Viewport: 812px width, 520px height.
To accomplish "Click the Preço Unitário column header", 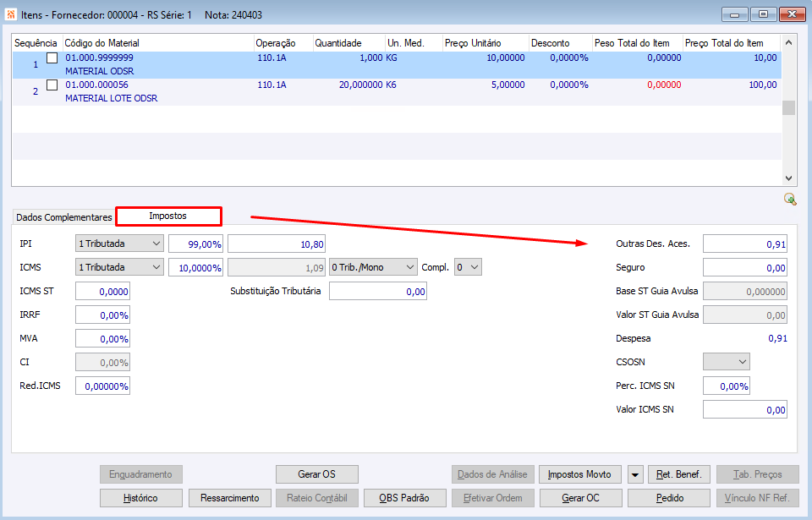I will (486, 43).
